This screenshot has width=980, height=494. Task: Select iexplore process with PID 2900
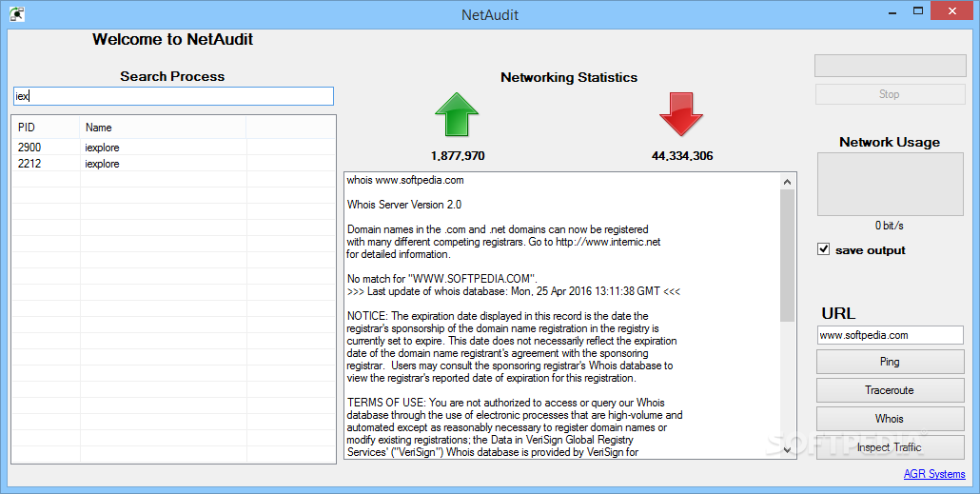173,148
